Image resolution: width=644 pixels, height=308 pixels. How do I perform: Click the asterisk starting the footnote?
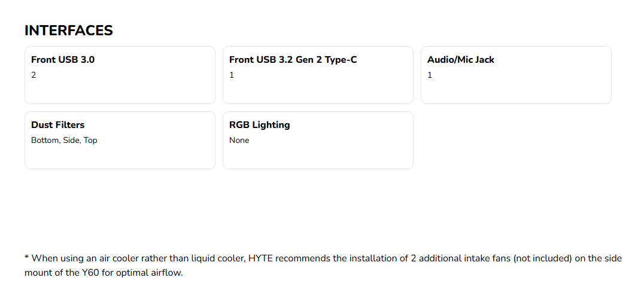pyautogui.click(x=26, y=258)
